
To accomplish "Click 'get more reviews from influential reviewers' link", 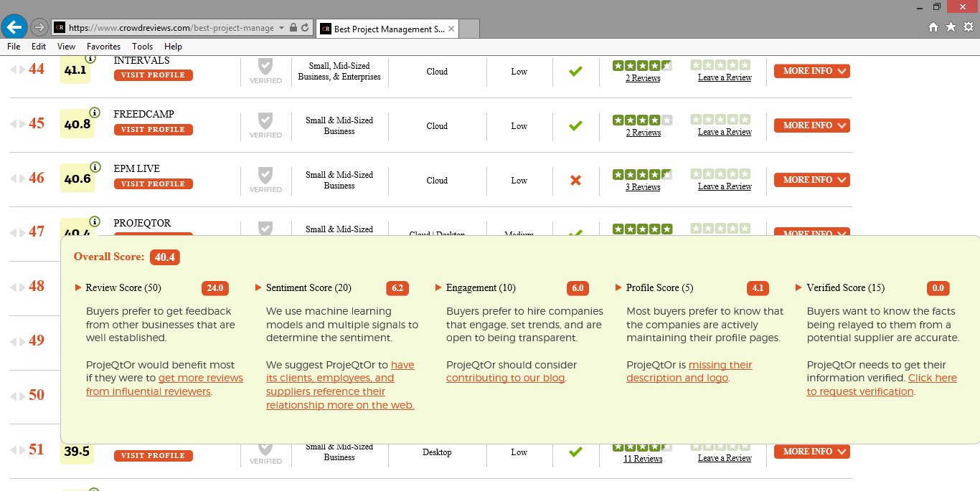I will tap(165, 385).
